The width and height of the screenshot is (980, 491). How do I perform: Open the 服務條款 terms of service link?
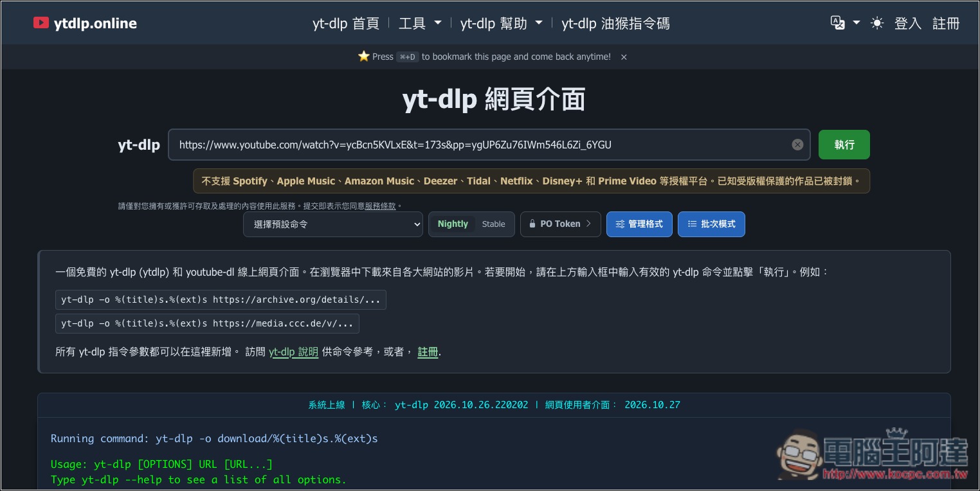(x=381, y=206)
